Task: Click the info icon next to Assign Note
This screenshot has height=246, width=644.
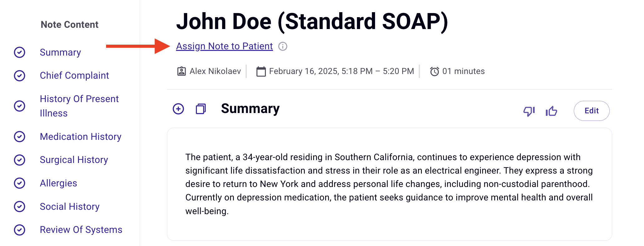Action: [283, 47]
